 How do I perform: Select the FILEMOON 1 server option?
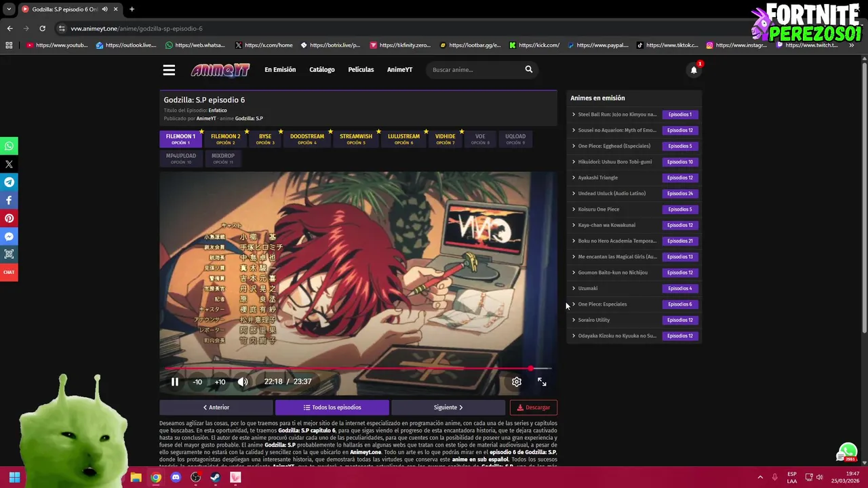click(180, 139)
